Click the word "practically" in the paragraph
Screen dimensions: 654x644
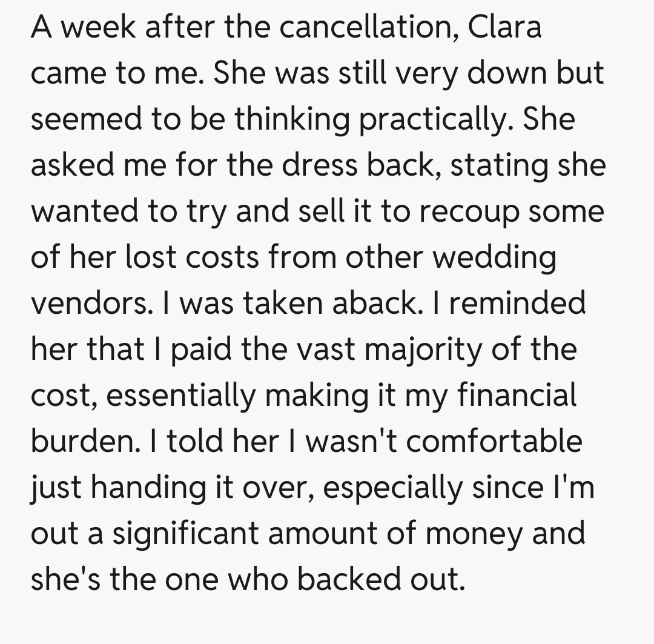431,119
